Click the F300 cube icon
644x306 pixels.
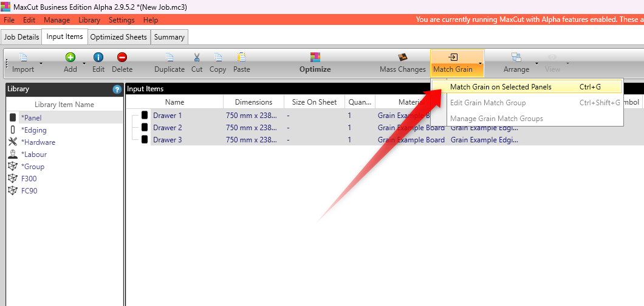coord(13,178)
